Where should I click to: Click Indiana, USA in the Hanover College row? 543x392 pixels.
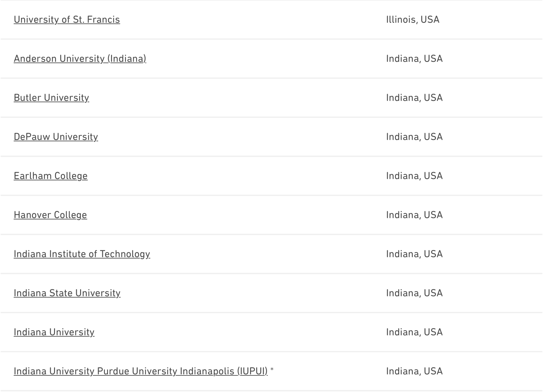[414, 215]
